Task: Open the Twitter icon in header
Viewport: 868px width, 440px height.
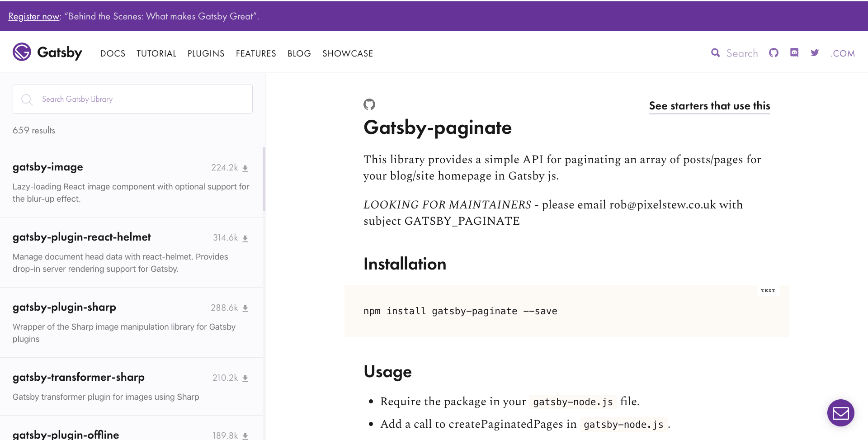Action: (x=815, y=53)
